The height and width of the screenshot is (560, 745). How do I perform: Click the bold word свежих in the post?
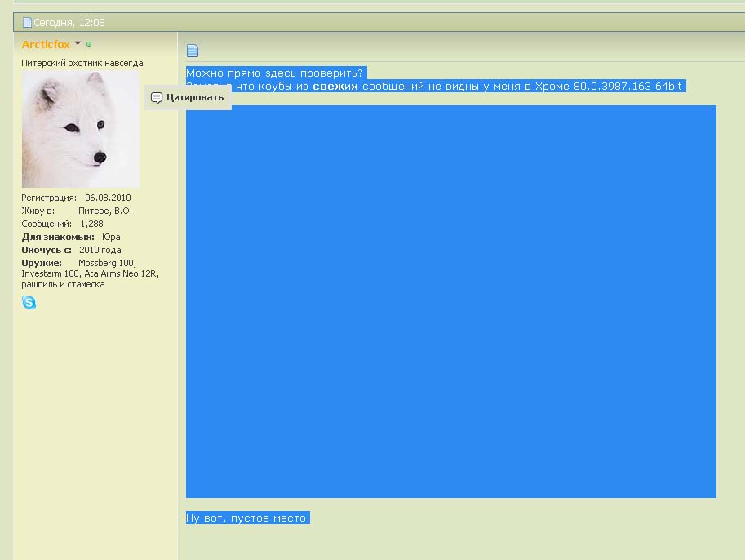pos(335,86)
